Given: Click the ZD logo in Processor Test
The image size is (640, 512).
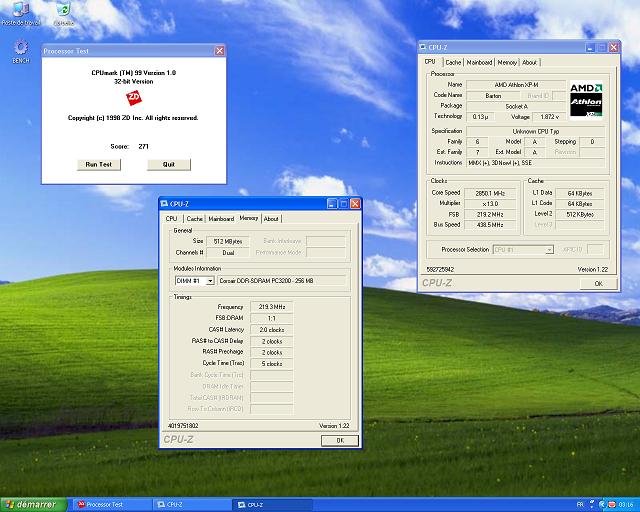Looking at the screenshot, I should click(133, 98).
